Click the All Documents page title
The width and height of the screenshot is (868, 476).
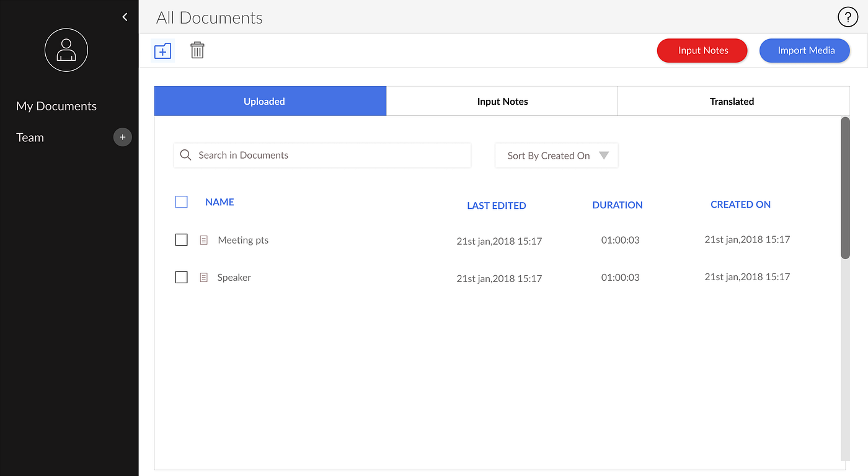(x=210, y=18)
